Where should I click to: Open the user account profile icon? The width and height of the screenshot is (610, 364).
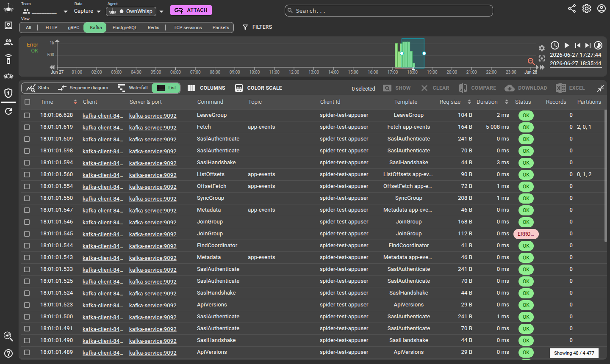pyautogui.click(x=602, y=8)
